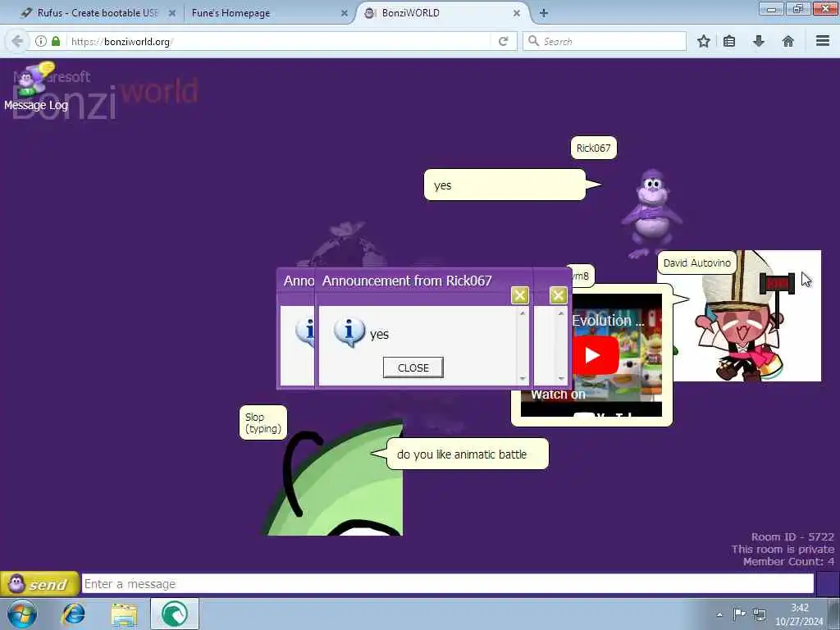Go to the home page icon
Viewport: 840px width, 630px height.
(x=788, y=41)
